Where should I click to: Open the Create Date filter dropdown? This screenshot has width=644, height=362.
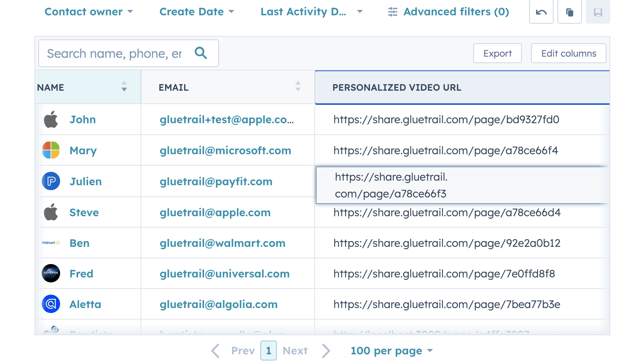point(196,12)
